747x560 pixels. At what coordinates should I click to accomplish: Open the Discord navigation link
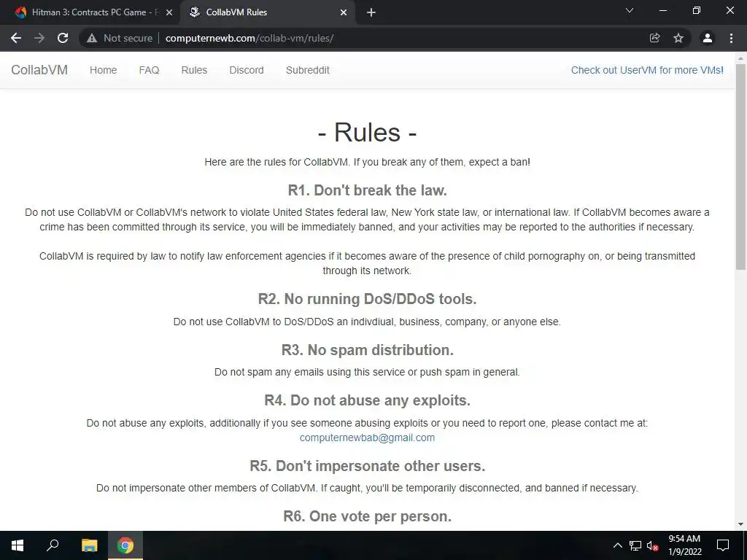(247, 70)
